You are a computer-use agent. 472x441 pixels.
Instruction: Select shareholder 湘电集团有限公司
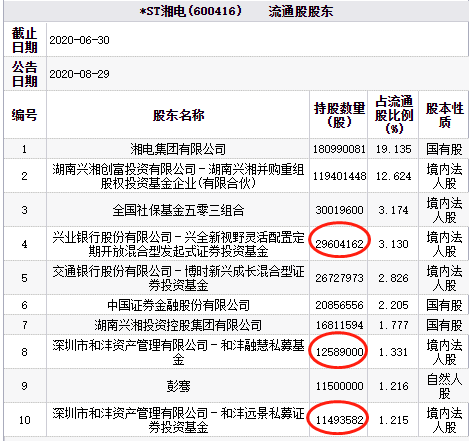178,149
